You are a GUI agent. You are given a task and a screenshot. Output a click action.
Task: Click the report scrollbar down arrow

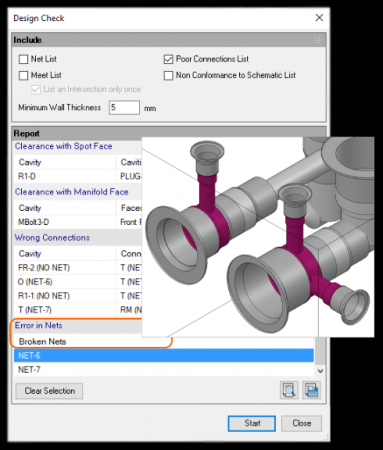click(320, 371)
